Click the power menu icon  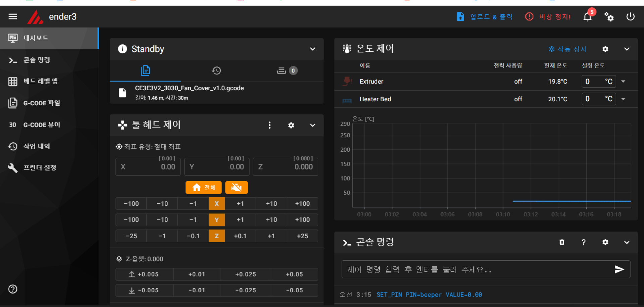click(630, 17)
